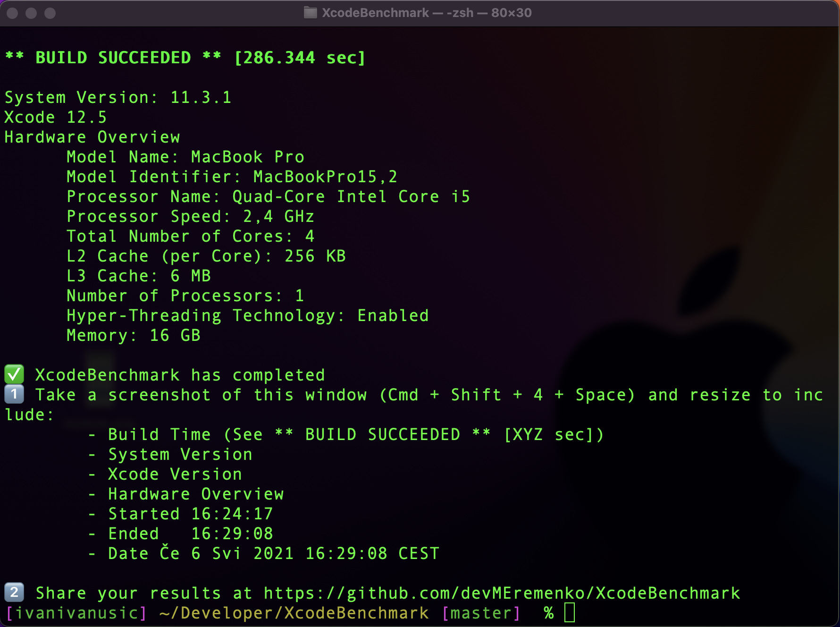Click the number 1 keycap emoji
840x627 pixels.
[14, 394]
